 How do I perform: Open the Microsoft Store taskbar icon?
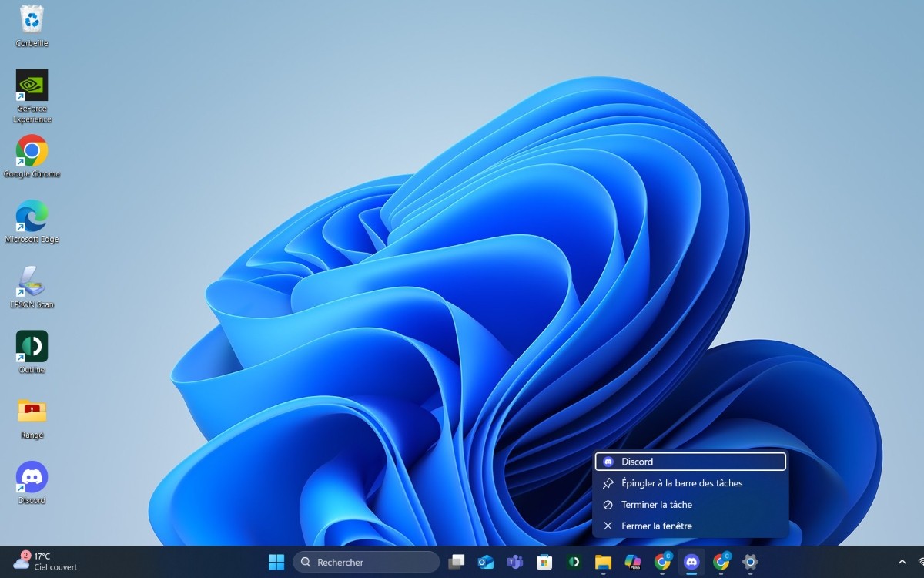coord(544,563)
